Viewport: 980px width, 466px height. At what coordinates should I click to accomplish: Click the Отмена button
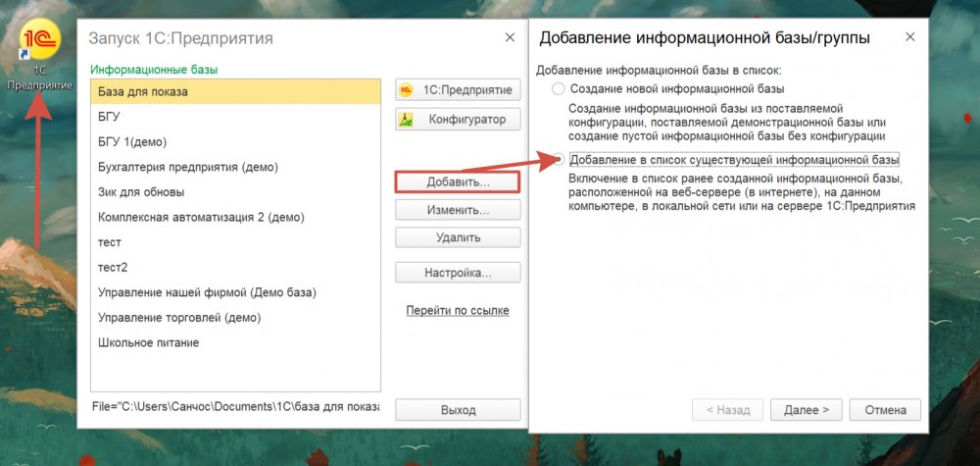coord(886,410)
